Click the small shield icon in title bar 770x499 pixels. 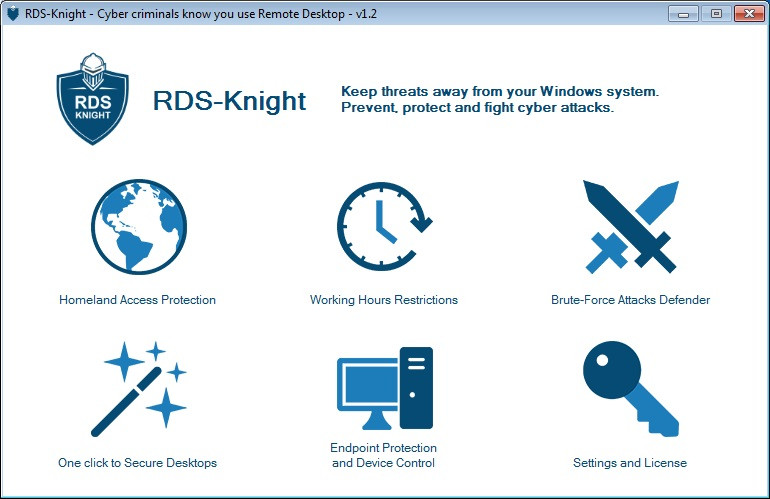click(13, 14)
